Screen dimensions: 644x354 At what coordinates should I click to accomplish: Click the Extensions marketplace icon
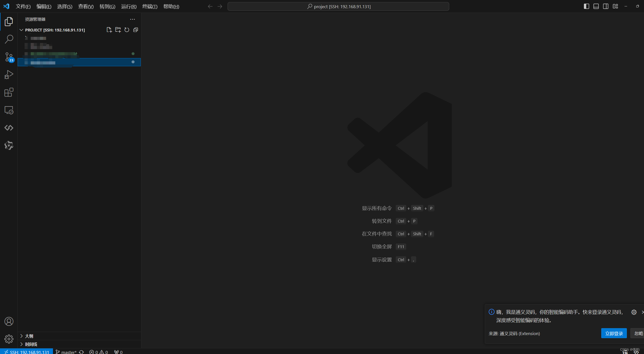(9, 92)
